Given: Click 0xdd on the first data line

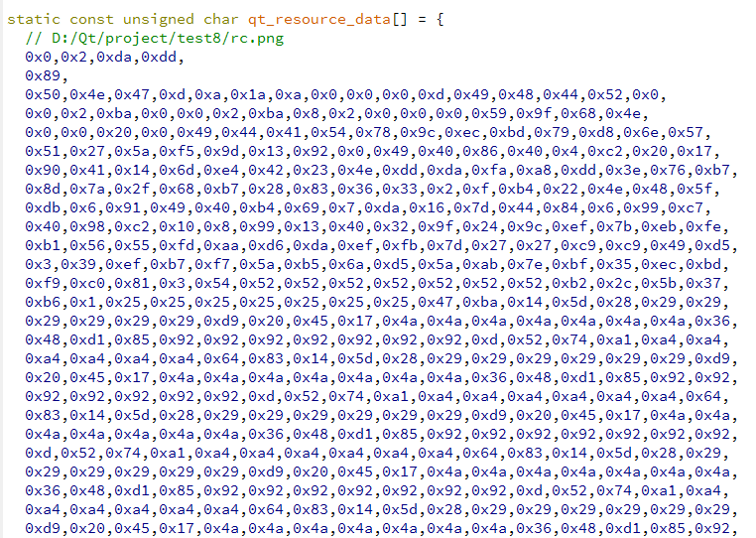Looking at the screenshot, I should [159, 57].
